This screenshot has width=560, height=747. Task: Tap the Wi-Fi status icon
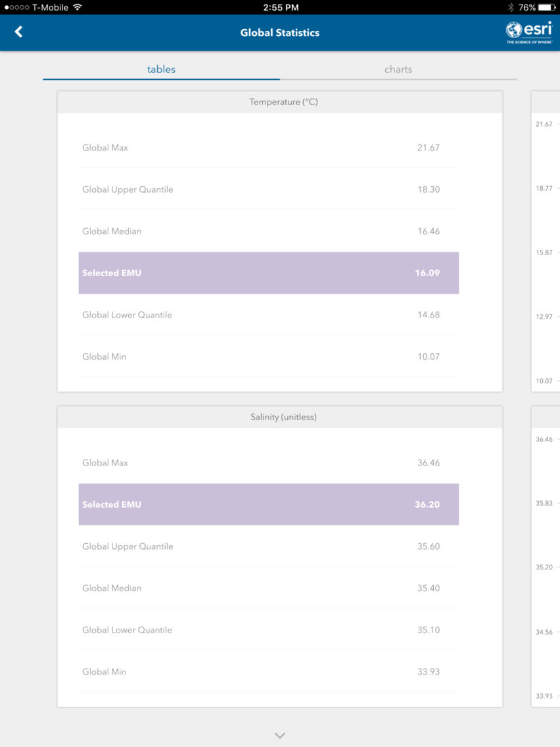(x=77, y=7)
